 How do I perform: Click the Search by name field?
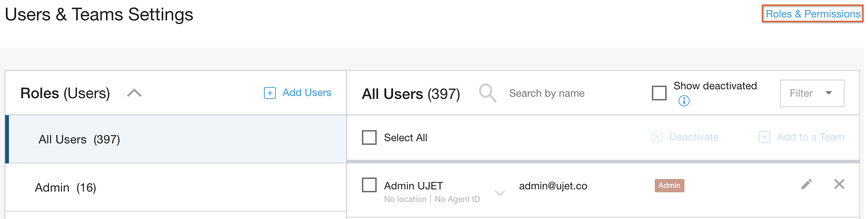547,93
